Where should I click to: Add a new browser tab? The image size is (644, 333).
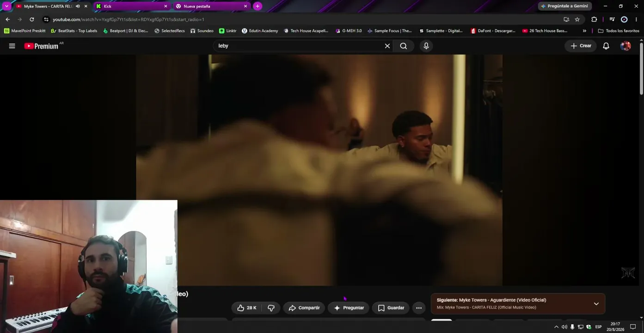tap(258, 6)
